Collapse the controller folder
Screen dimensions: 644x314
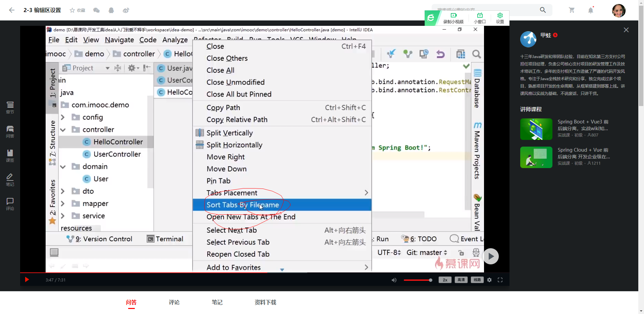(x=63, y=130)
